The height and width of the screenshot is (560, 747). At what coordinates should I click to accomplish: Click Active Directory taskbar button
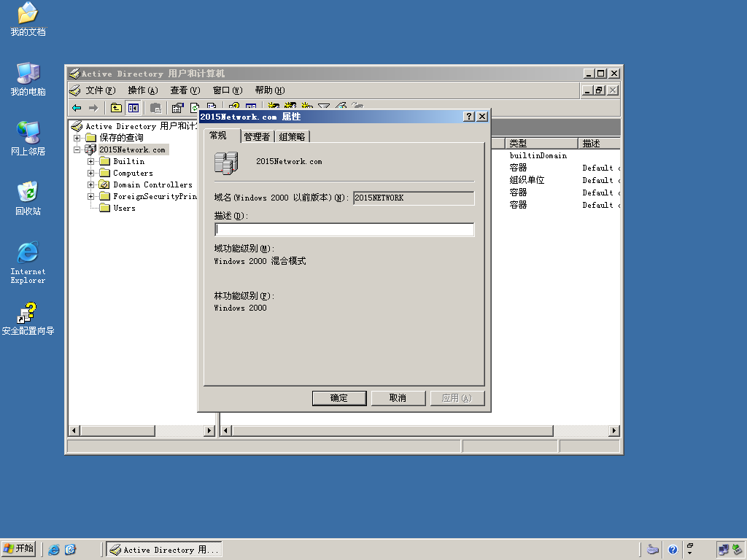(164, 550)
